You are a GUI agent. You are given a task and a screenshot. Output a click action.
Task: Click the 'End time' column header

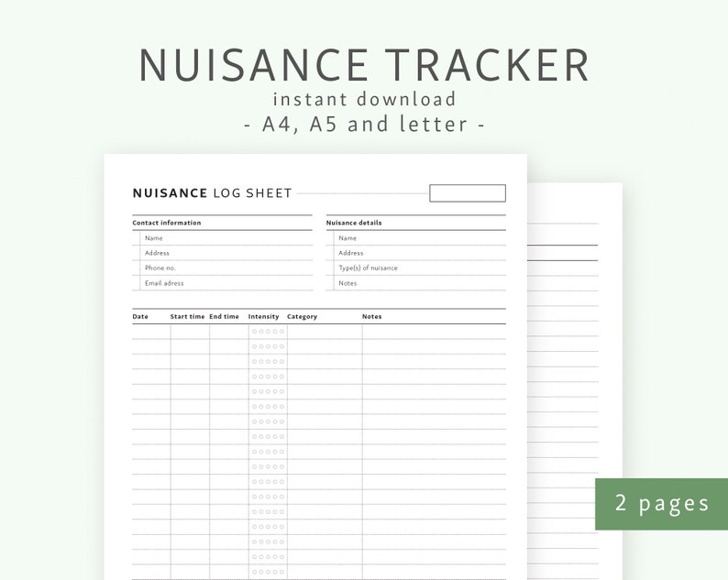224,316
